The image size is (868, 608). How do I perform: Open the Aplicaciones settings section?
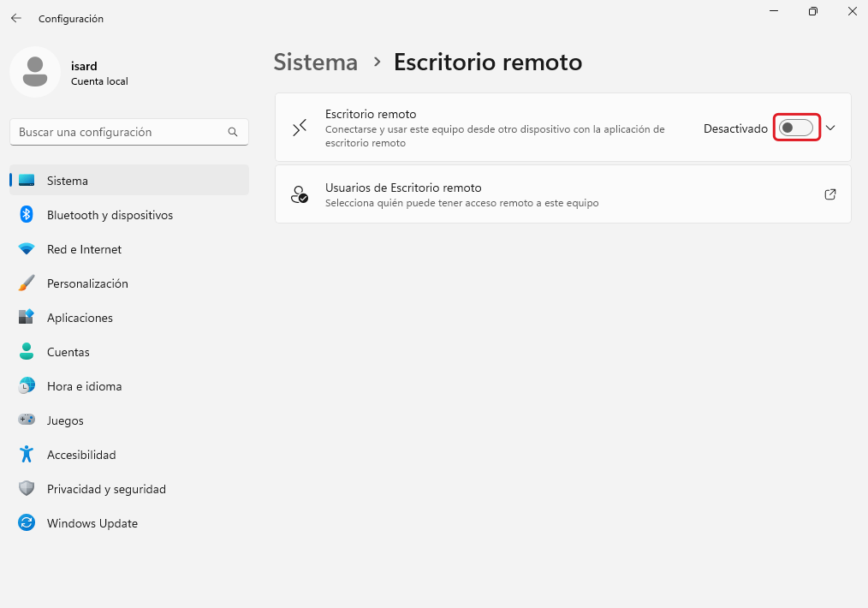click(80, 318)
